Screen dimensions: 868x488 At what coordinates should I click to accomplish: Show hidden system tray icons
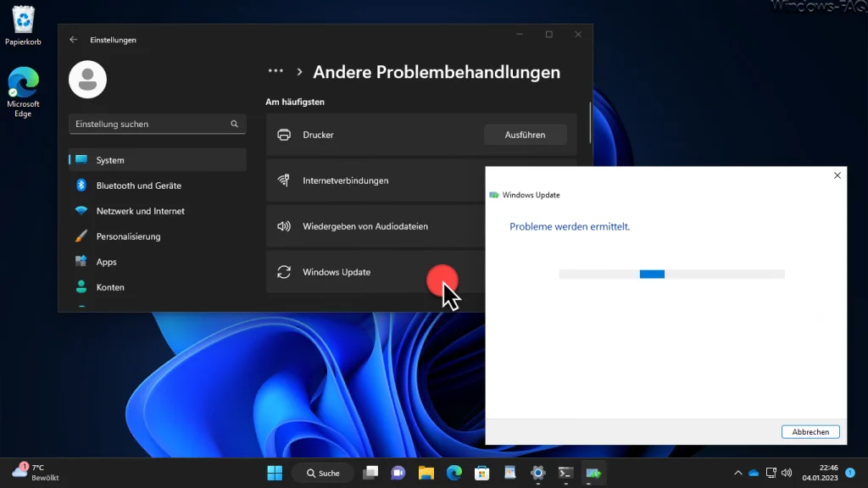tap(738, 473)
